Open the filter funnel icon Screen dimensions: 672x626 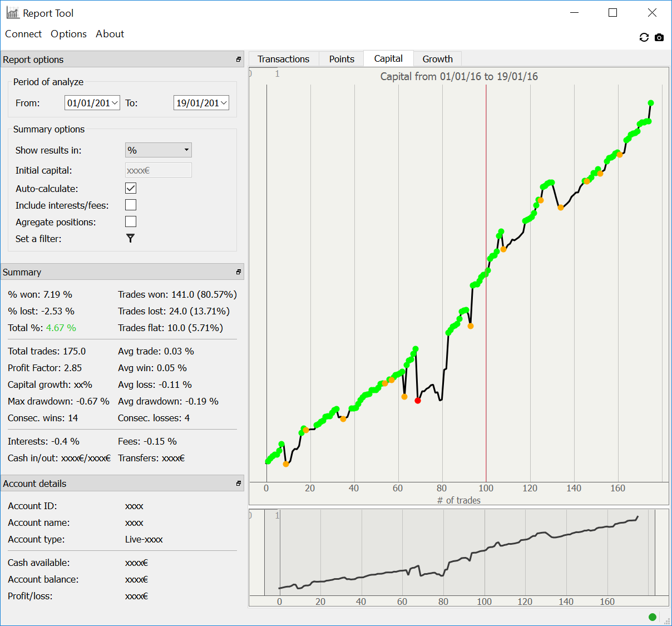[x=131, y=238]
